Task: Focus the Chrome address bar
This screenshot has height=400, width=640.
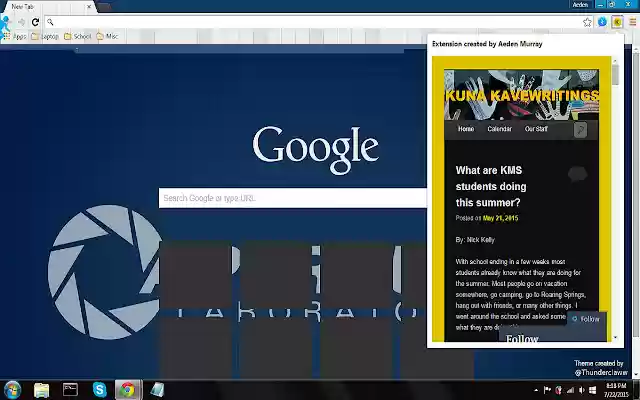Action: click(x=314, y=22)
